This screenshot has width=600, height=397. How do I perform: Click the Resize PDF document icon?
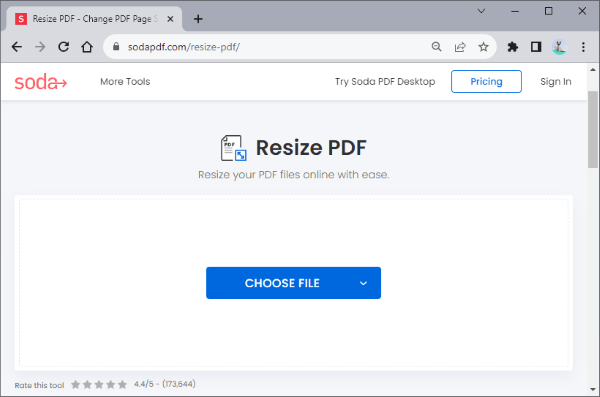(x=233, y=148)
